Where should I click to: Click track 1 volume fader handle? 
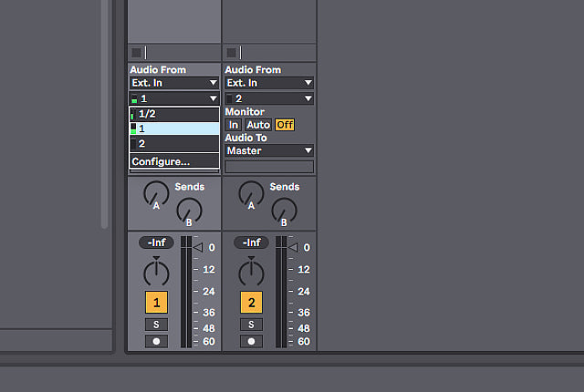point(198,247)
